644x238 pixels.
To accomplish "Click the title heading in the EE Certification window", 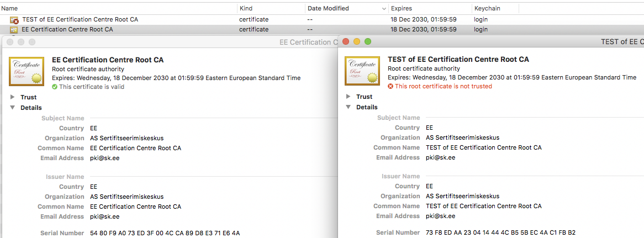I will pyautogui.click(x=108, y=60).
